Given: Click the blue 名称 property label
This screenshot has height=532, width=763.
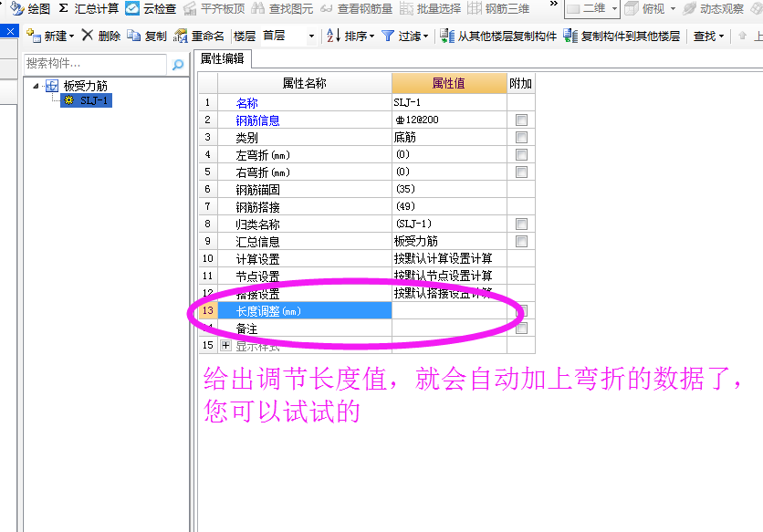Looking at the screenshot, I should (246, 103).
